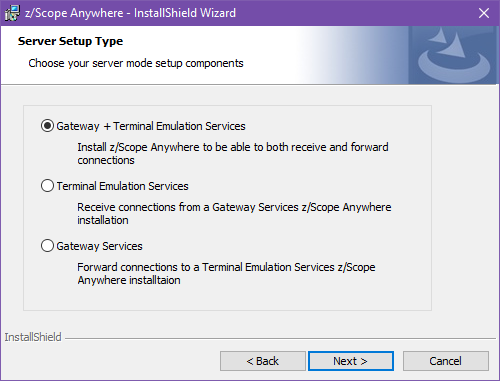This screenshot has height=381, width=500.
Task: Click the 'Forward connections to a Terminal' description
Action: click(x=226, y=274)
